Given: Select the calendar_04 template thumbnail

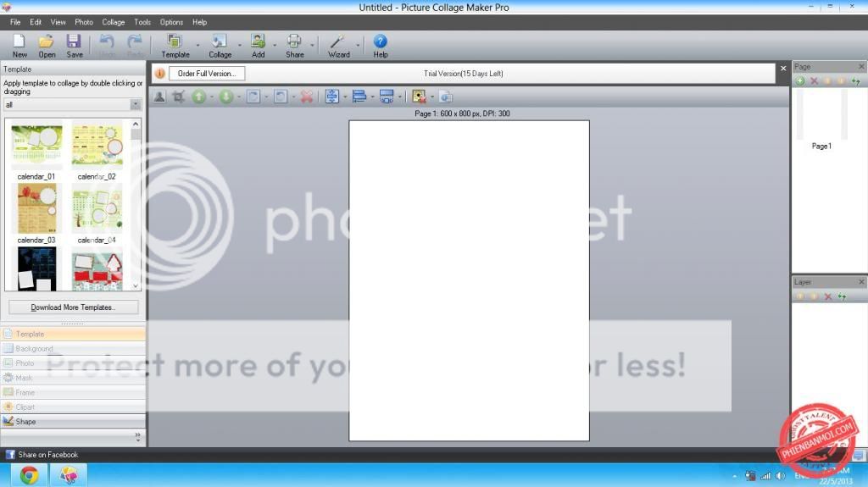Looking at the screenshot, I should (97, 208).
